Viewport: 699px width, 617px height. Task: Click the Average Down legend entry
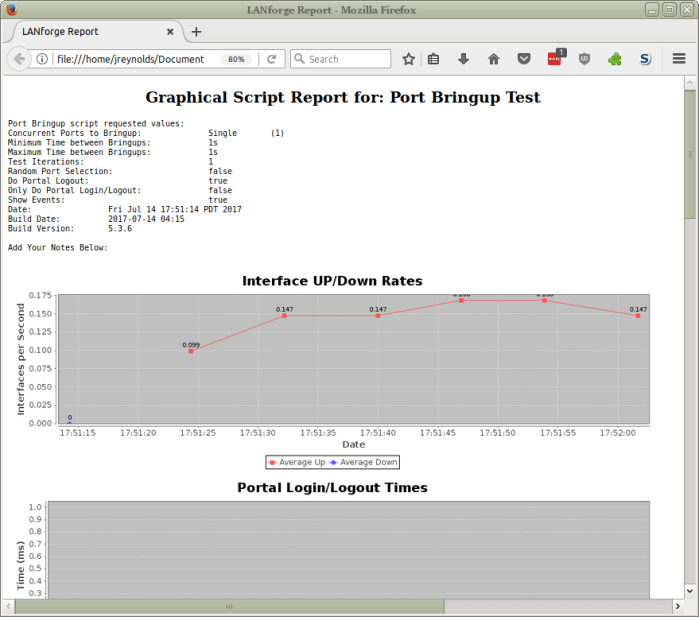(363, 462)
